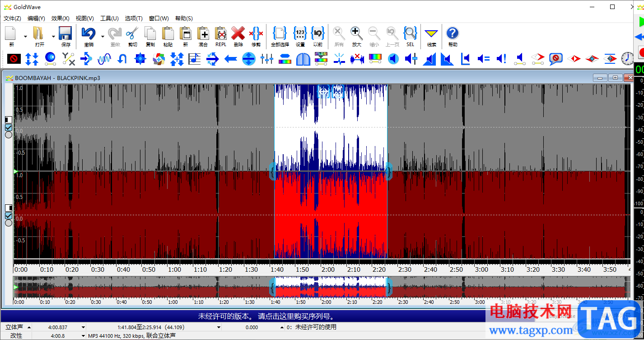The height and width of the screenshot is (340, 644).
Task: Select the right channel round radio button
Action: tap(9, 222)
